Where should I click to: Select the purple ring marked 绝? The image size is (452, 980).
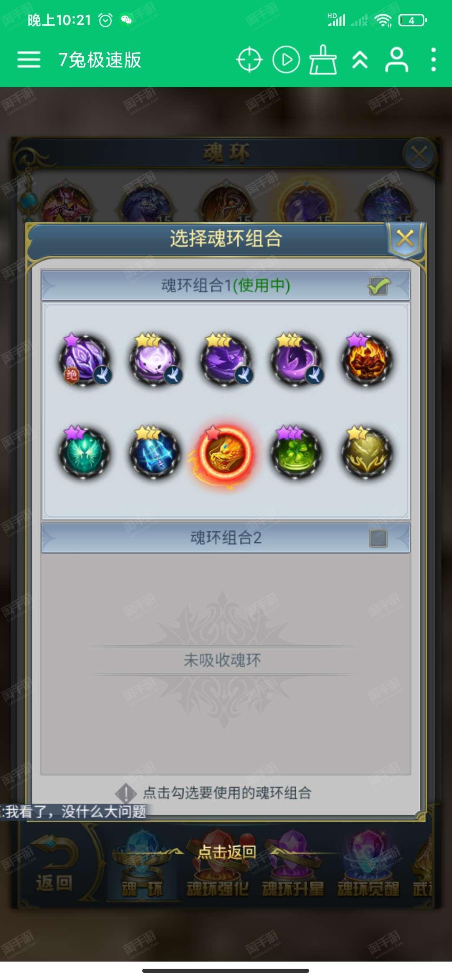85,359
